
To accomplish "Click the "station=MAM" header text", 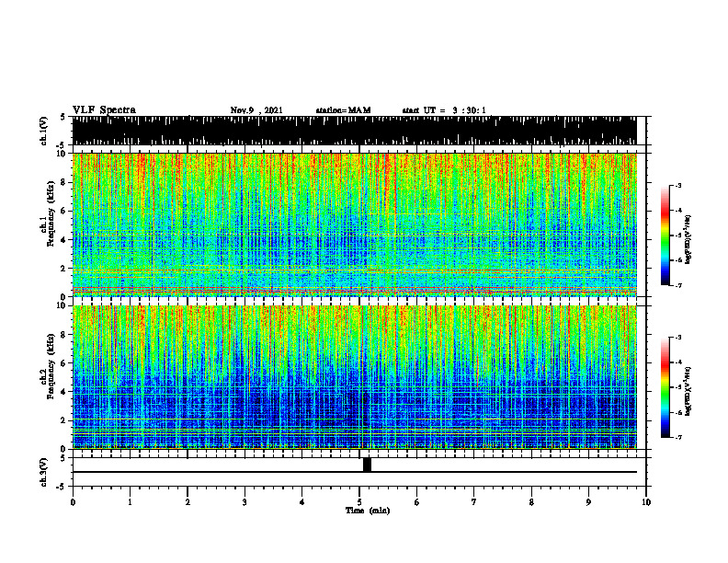I will coord(343,110).
